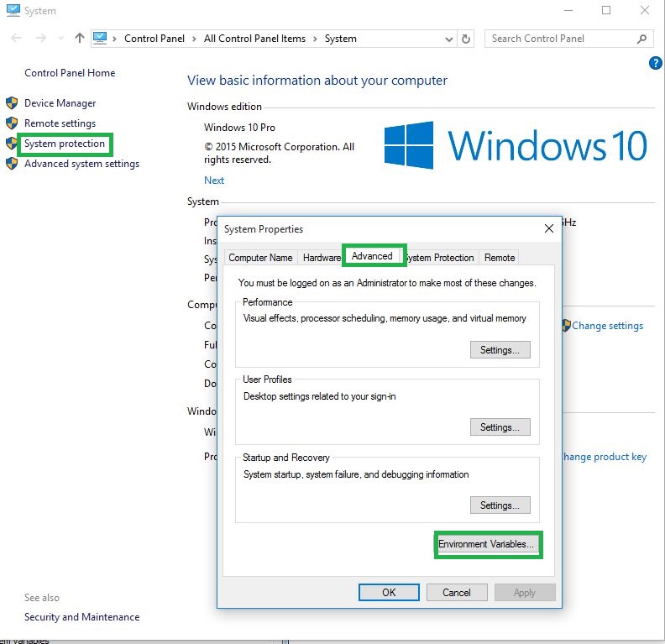
Task: Switch to the Remote tab
Action: (x=500, y=258)
